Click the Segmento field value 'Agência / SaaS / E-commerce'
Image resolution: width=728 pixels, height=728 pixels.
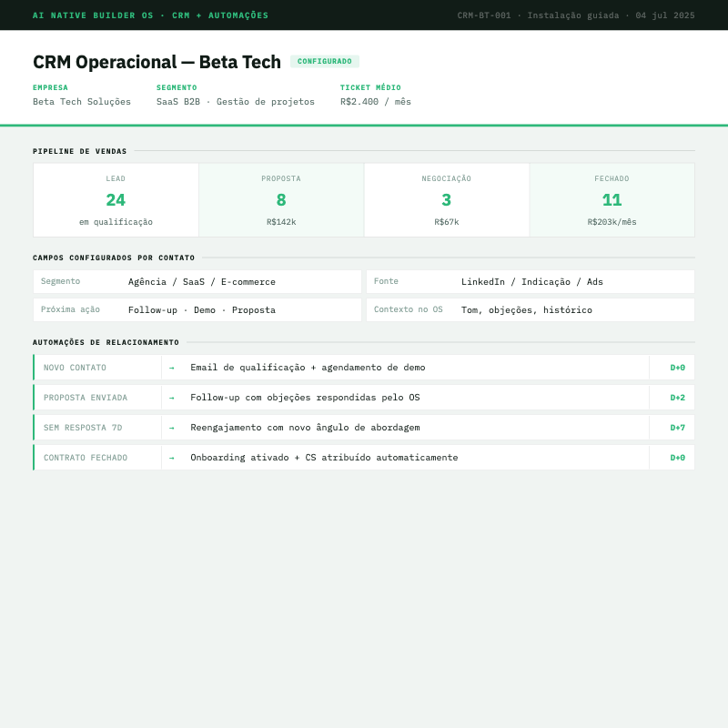click(x=202, y=282)
